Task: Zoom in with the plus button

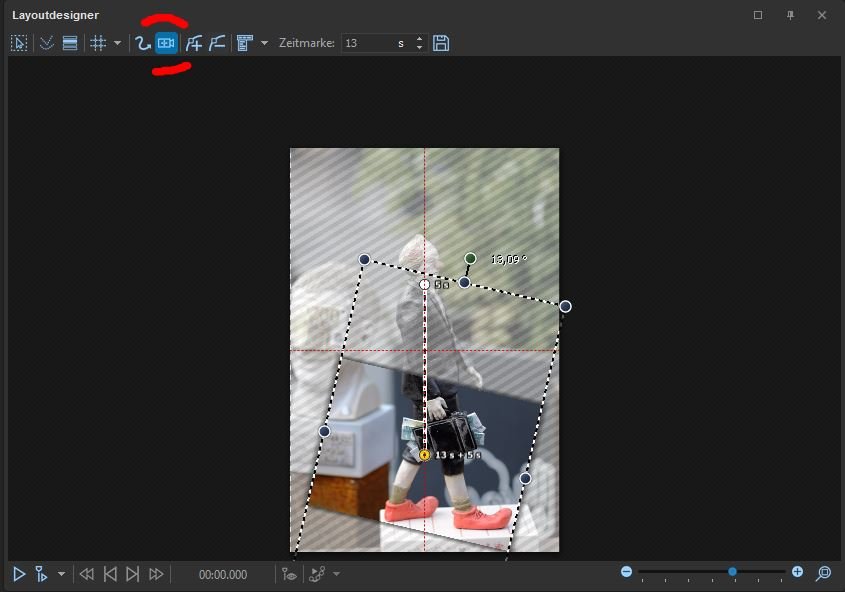Action: point(797,572)
